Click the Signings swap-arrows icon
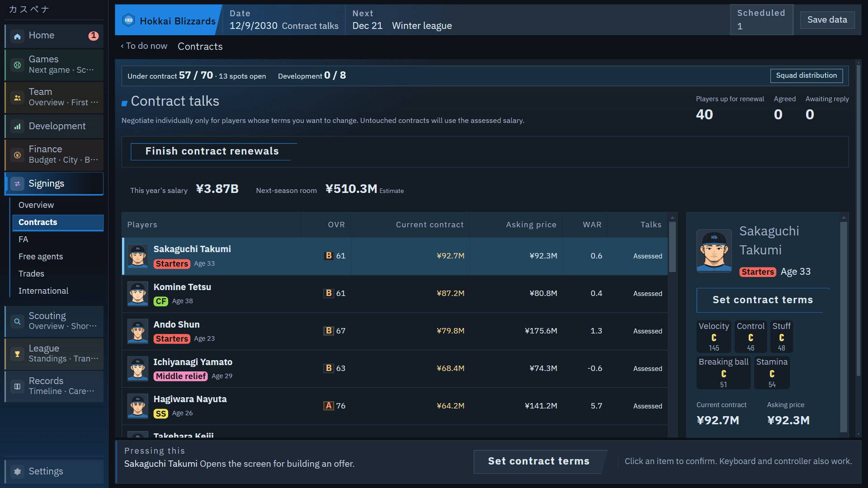This screenshot has height=488, width=868. point(17,183)
